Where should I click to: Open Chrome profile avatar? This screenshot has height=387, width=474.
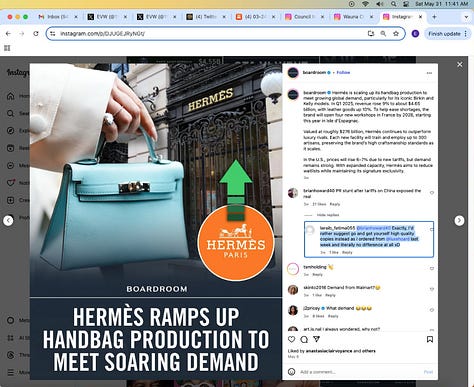point(415,33)
